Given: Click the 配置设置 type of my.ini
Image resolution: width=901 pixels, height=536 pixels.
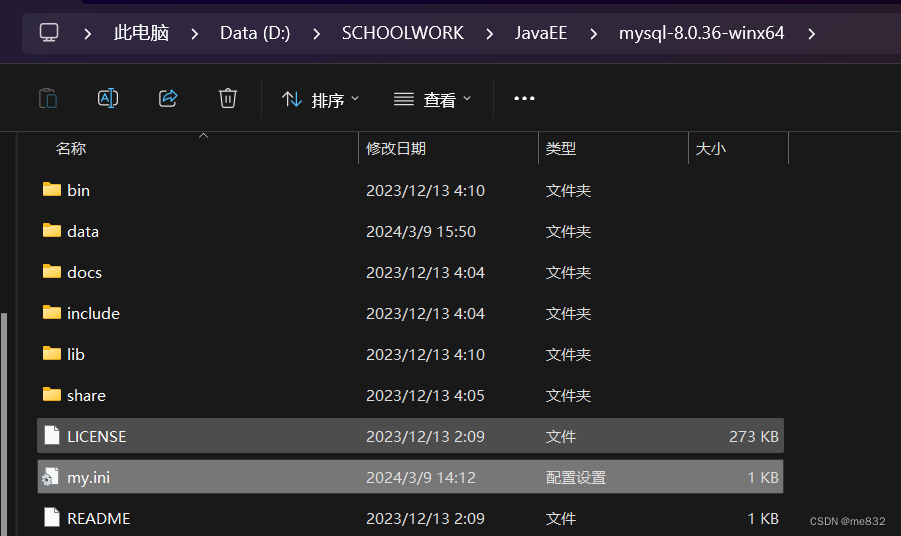Looking at the screenshot, I should [576, 477].
